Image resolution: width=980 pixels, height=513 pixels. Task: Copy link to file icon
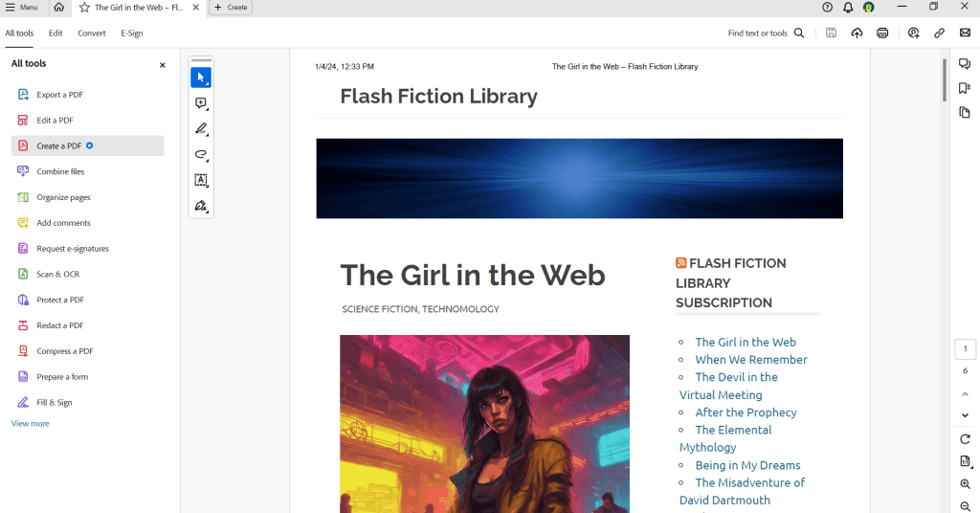point(940,33)
